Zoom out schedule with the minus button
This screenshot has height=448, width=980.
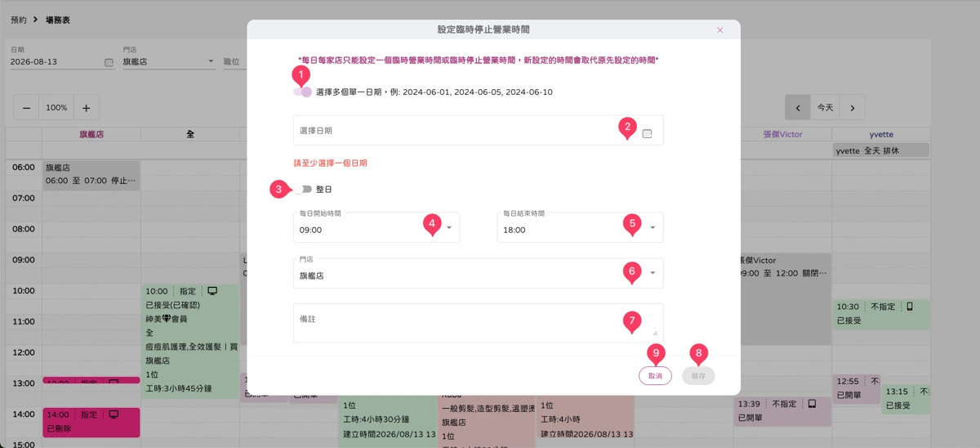coord(27,108)
